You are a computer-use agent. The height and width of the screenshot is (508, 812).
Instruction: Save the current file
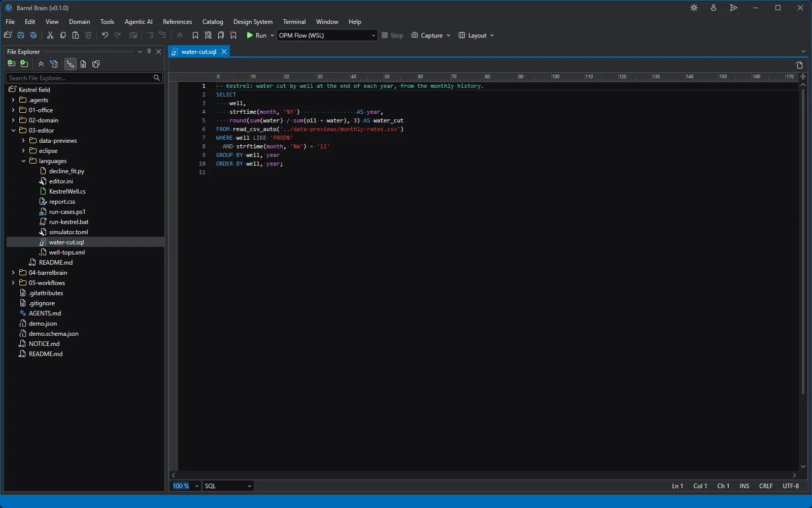(21, 35)
